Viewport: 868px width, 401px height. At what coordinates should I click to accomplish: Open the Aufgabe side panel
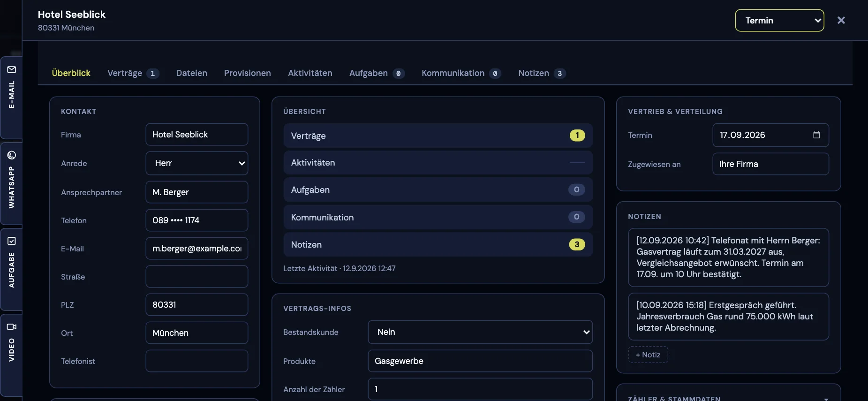tap(11, 269)
